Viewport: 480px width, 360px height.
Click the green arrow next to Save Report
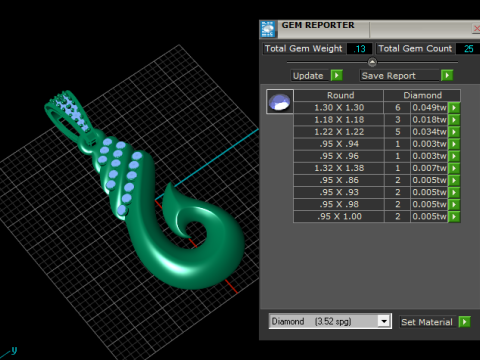pyautogui.click(x=447, y=75)
